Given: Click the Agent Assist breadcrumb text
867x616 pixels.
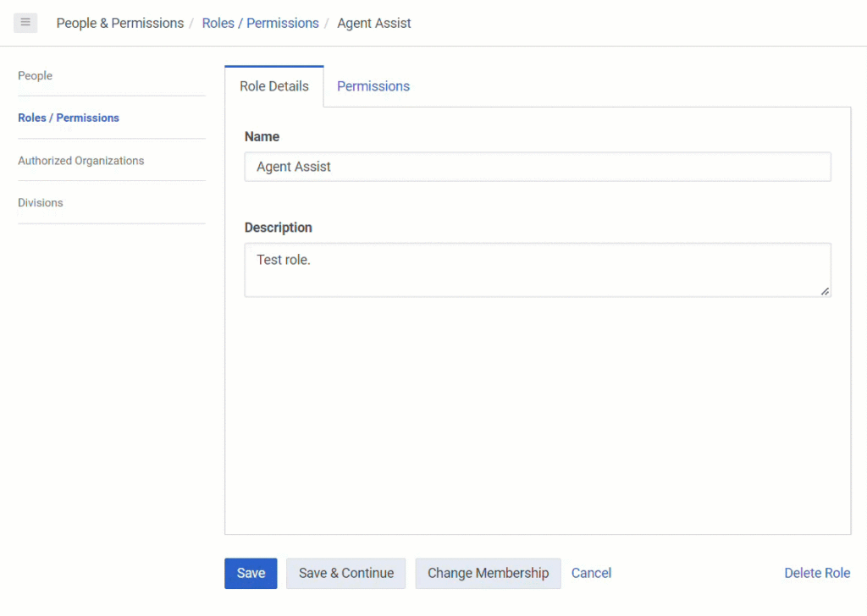Looking at the screenshot, I should tap(373, 23).
